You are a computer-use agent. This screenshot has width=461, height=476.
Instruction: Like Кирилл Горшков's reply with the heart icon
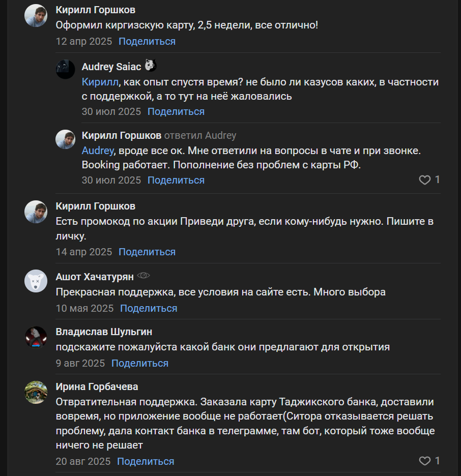tap(425, 181)
